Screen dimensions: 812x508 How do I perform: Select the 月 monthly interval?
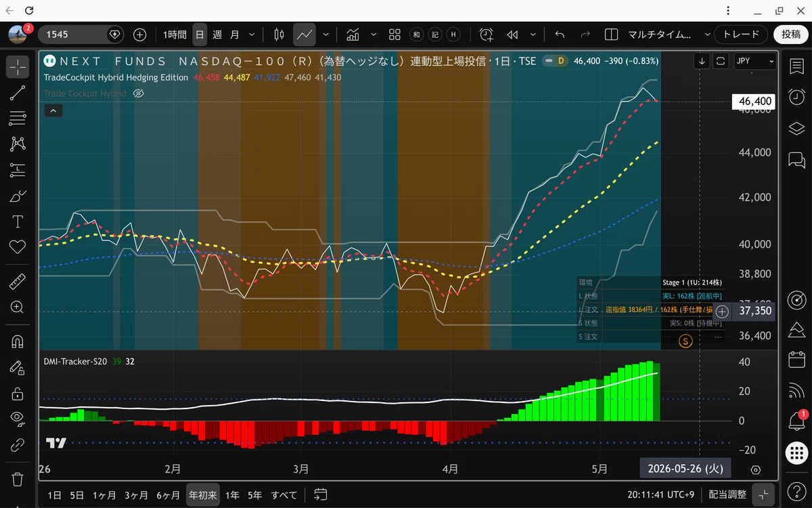[x=235, y=35]
